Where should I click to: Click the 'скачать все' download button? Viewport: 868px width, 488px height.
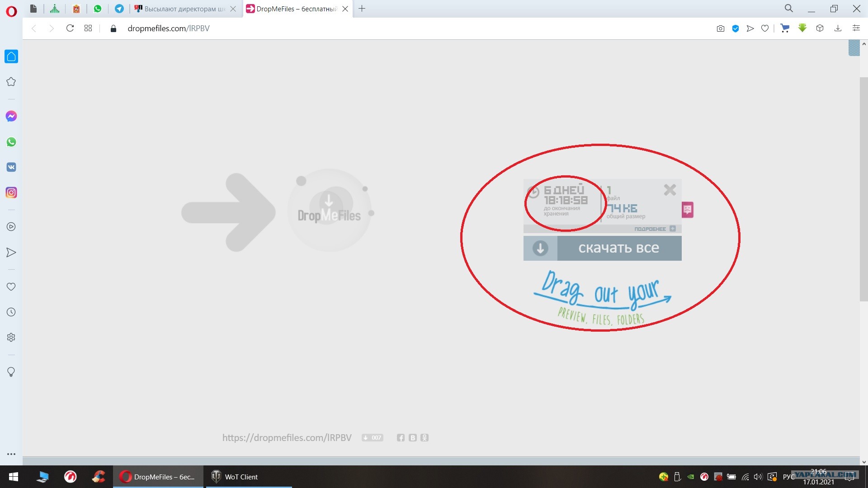pyautogui.click(x=619, y=248)
